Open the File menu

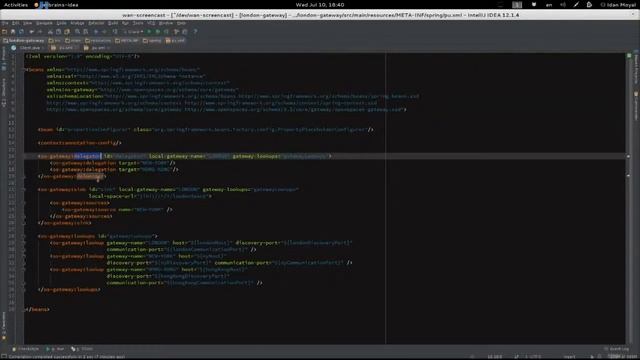click(x=4, y=23)
